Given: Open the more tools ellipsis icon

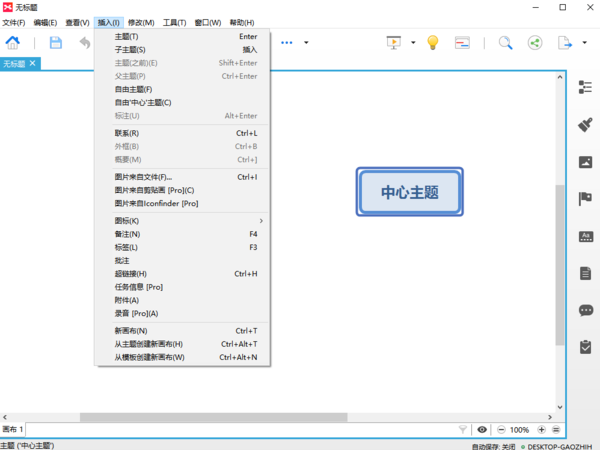Looking at the screenshot, I should [x=287, y=42].
